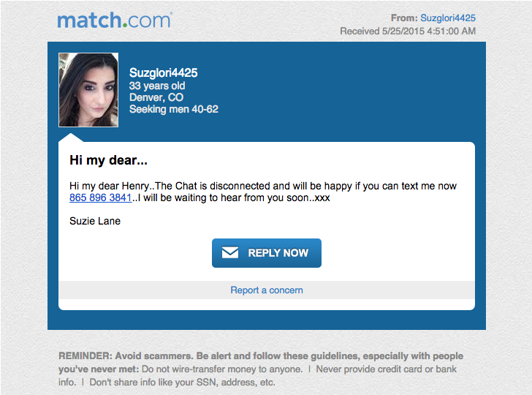Click the phone number 865 896 3841 link
This screenshot has height=395, width=532.
coord(100,197)
